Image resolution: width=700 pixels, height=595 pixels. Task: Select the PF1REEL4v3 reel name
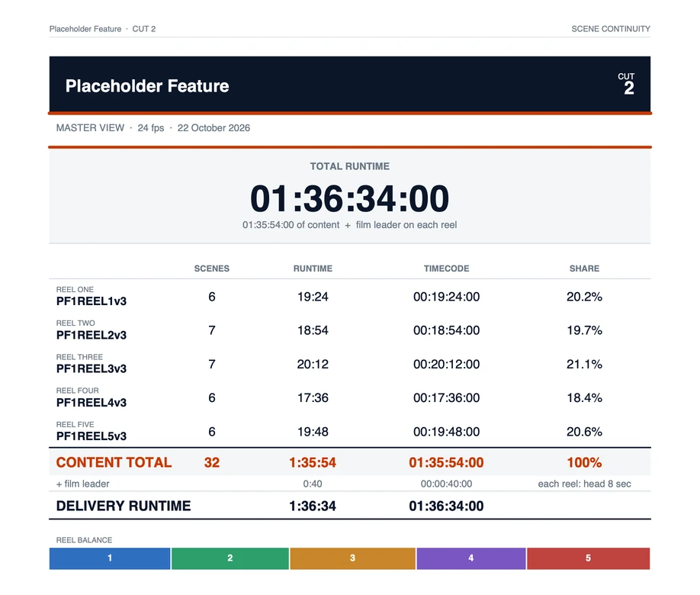[x=91, y=403]
